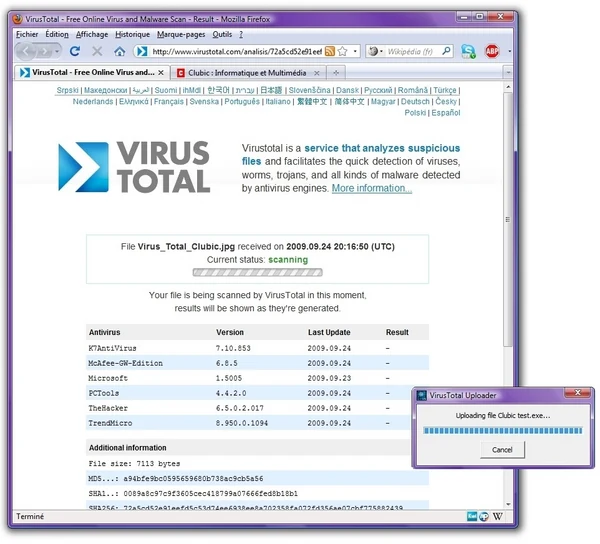Cancel the VirusTotal Uploader upload

[x=502, y=450]
